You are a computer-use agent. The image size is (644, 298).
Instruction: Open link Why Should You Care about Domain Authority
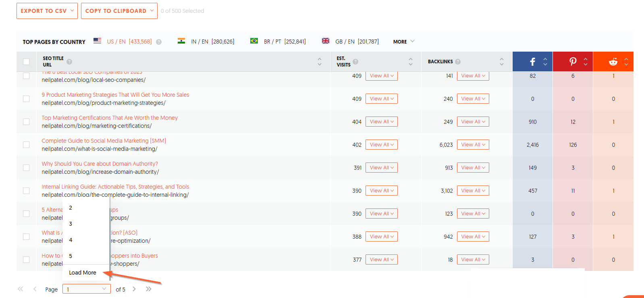pyautogui.click(x=100, y=164)
